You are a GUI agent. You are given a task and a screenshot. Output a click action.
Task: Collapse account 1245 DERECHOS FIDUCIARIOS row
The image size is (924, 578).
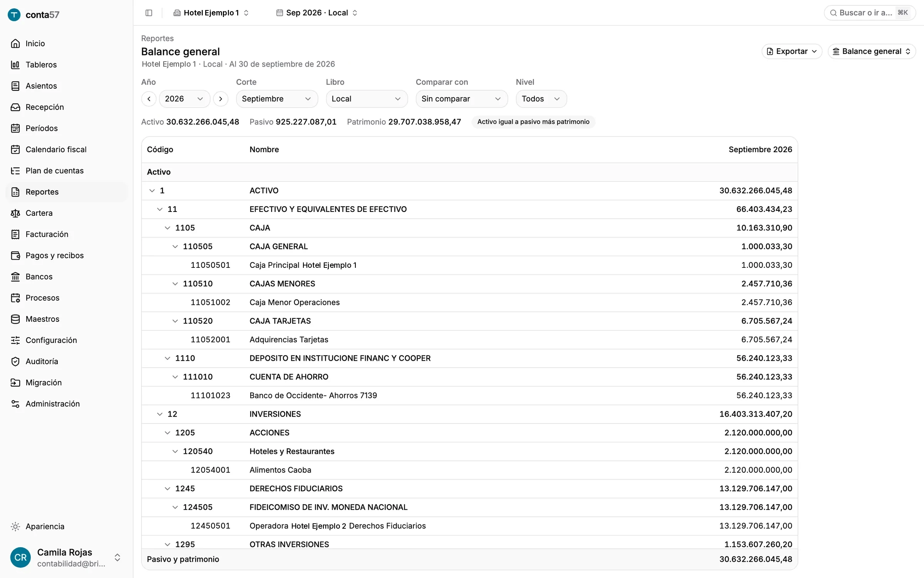(167, 489)
